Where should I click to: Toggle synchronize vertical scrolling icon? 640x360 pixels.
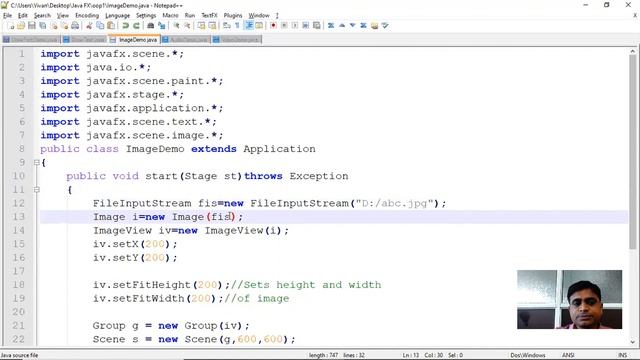click(201, 26)
